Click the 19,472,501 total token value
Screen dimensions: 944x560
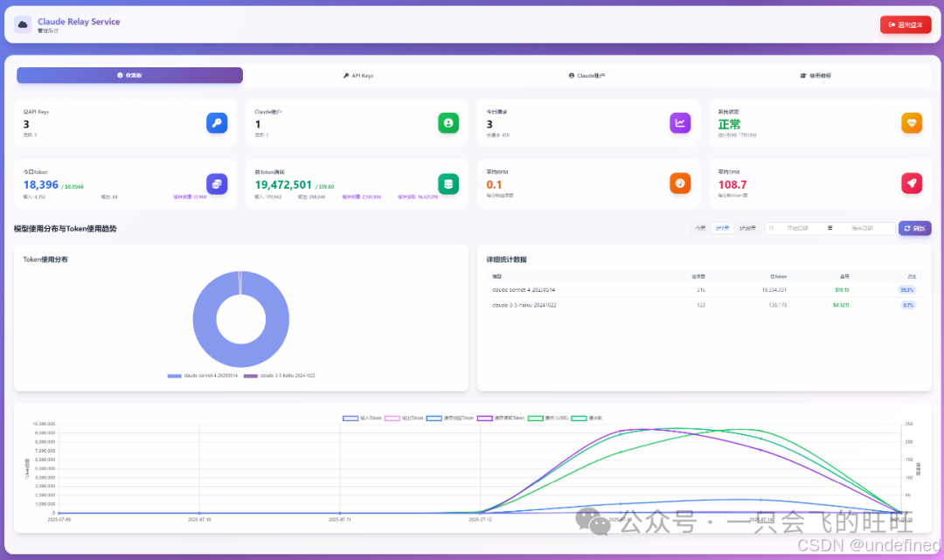(283, 184)
